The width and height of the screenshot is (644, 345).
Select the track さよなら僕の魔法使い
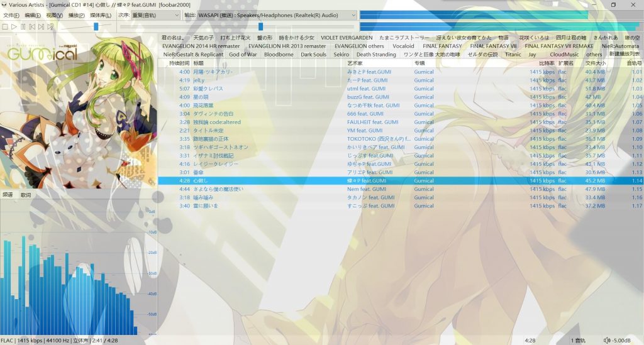[x=401, y=189]
